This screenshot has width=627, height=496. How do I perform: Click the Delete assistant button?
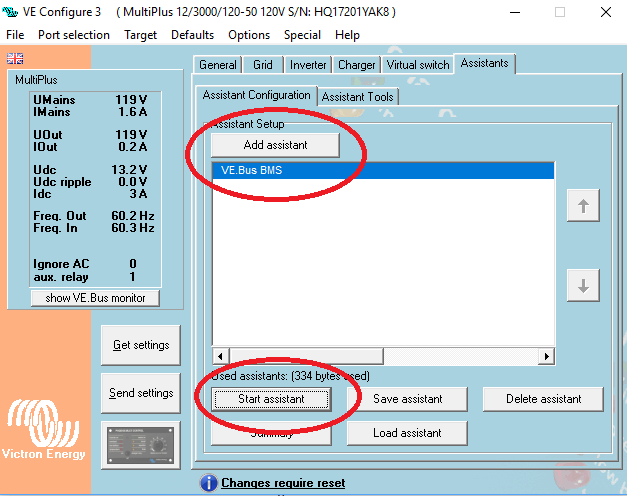[543, 399]
